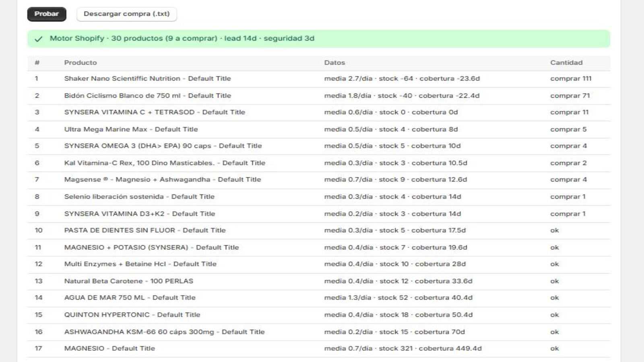644x362 pixels.
Task: Click the 'comprar 5' quantity
Action: (568, 130)
